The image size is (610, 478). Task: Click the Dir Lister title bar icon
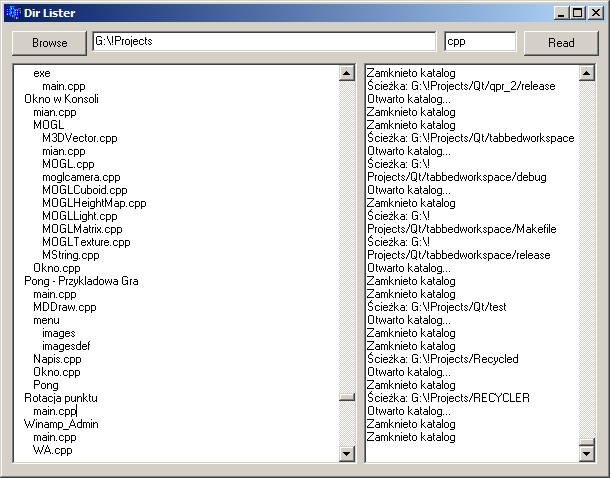(x=14, y=13)
